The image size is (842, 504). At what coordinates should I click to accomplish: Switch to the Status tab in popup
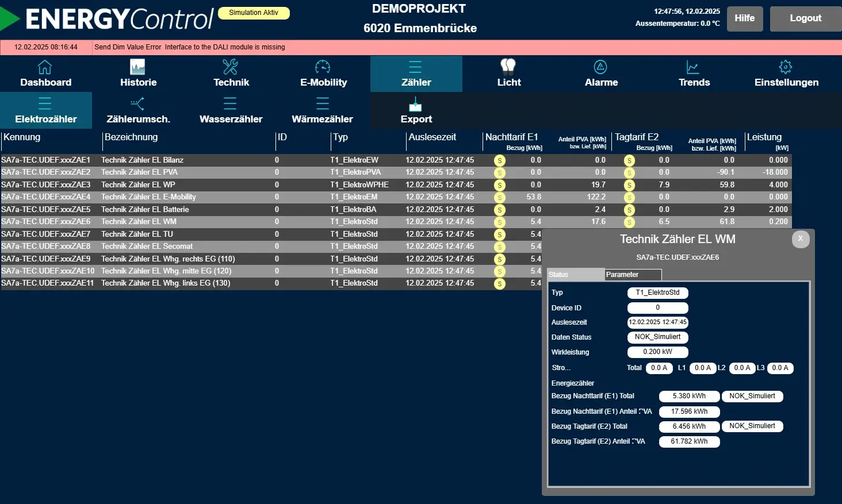(576, 275)
